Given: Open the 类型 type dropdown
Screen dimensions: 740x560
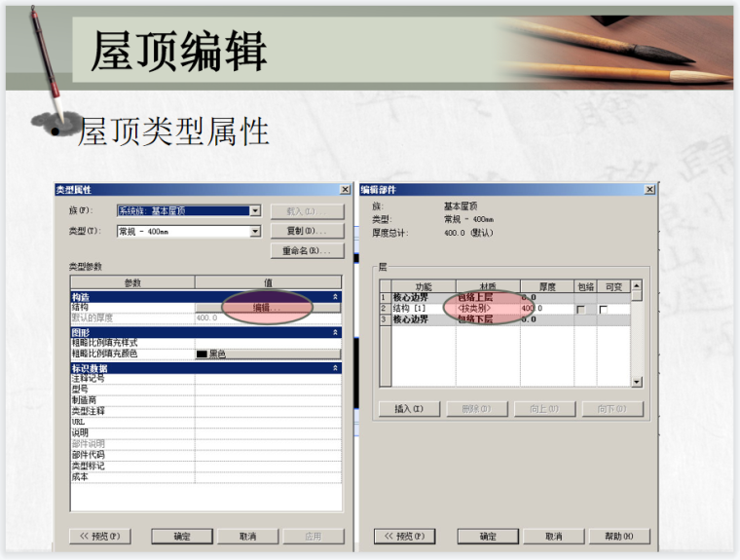Looking at the screenshot, I should (255, 231).
